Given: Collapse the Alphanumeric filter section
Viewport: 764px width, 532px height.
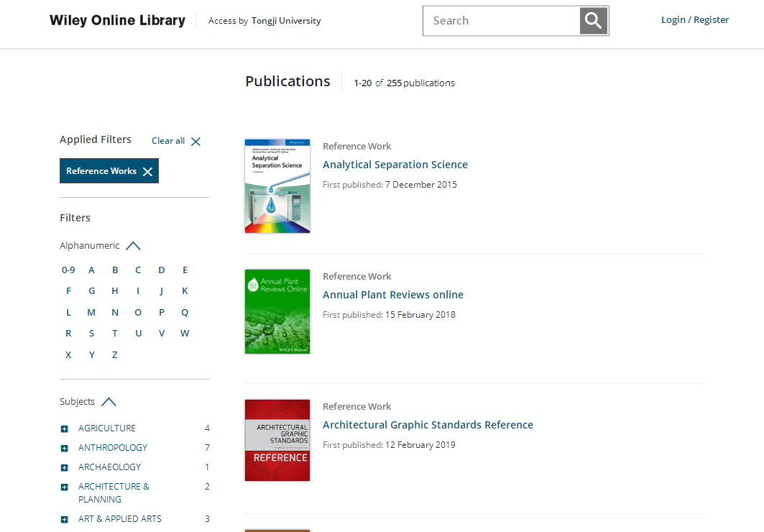Looking at the screenshot, I should point(133,246).
